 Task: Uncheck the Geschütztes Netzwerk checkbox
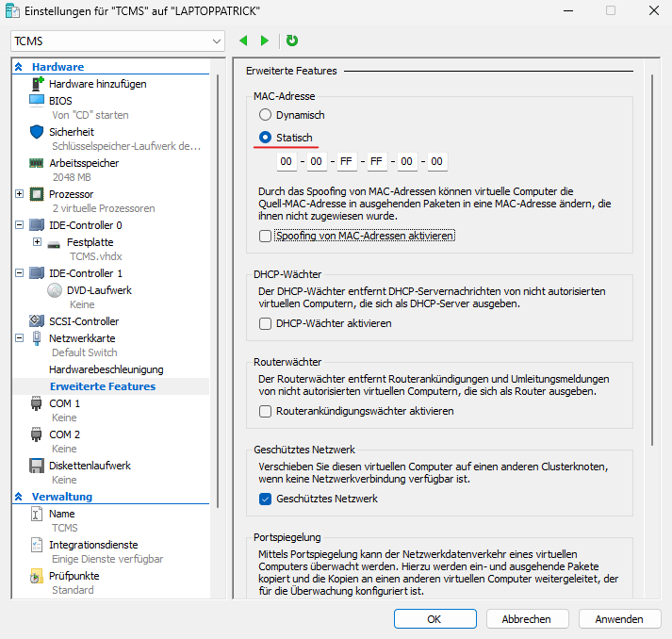(266, 499)
